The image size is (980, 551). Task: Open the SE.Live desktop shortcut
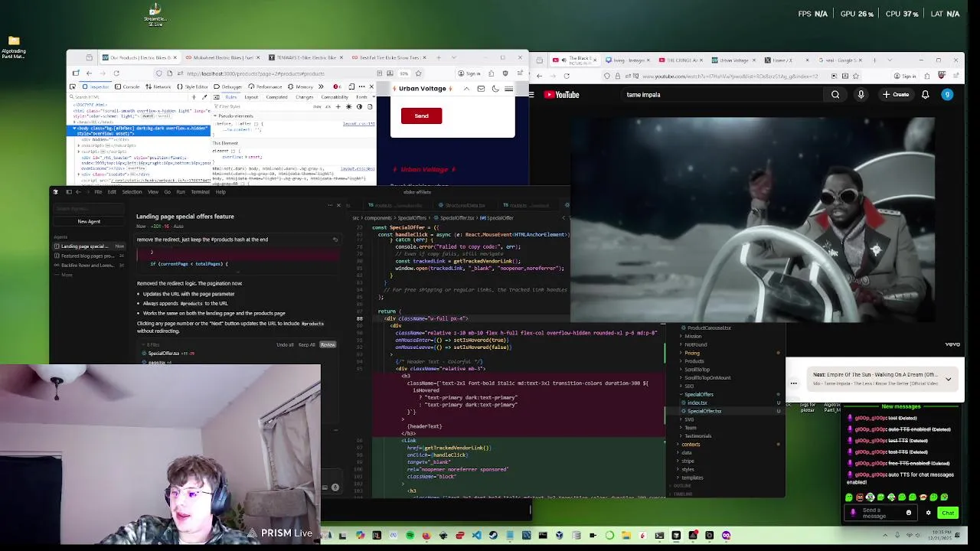point(155,15)
